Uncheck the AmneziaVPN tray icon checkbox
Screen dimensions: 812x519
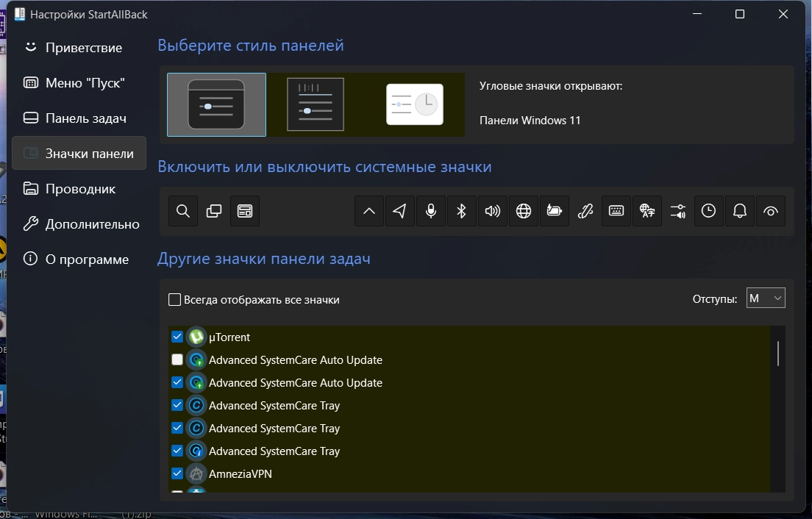click(x=177, y=474)
